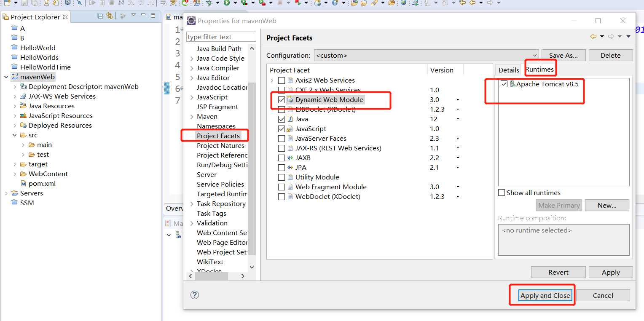The image size is (644, 321).
Task: Expand the Servers project node
Action: [6, 193]
